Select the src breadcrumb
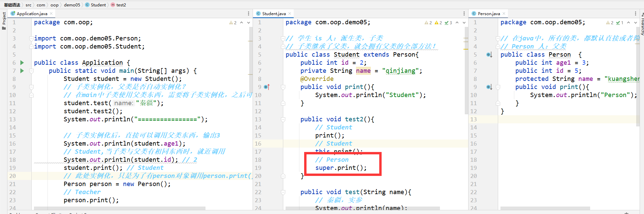Image resolution: width=644 pixels, height=214 pixels. [29, 5]
